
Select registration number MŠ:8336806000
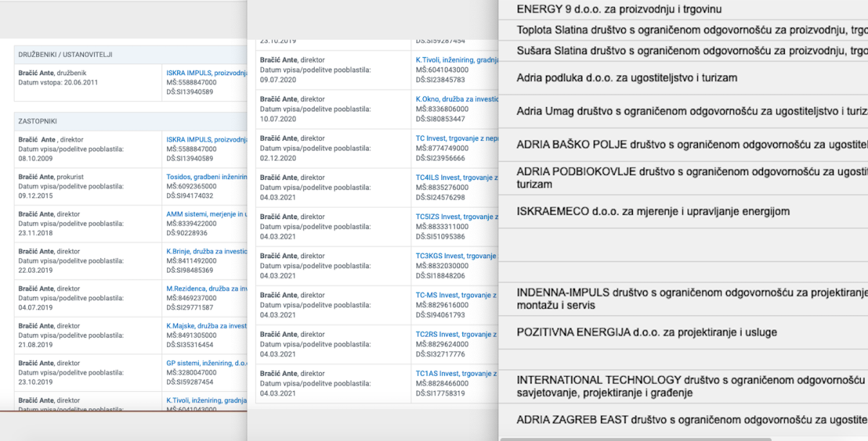click(442, 109)
